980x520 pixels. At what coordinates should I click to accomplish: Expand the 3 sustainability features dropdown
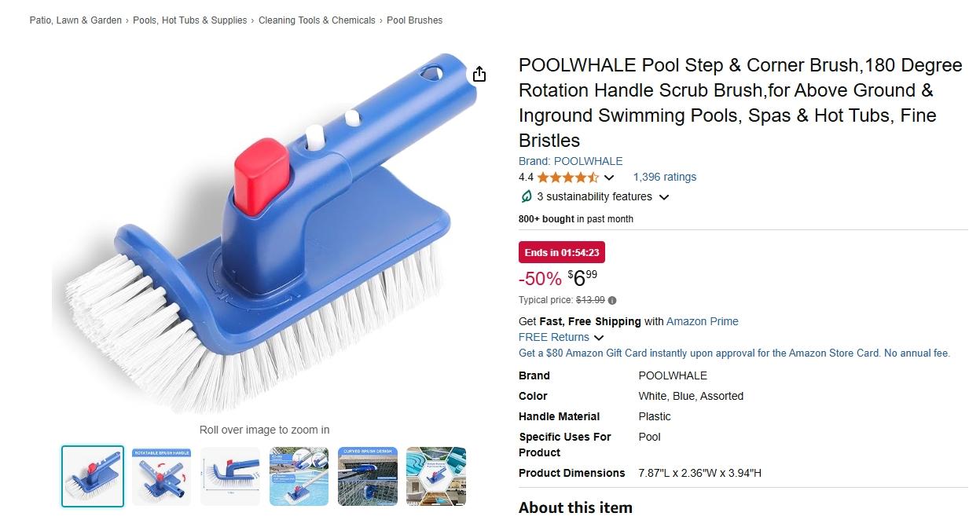[x=664, y=197]
